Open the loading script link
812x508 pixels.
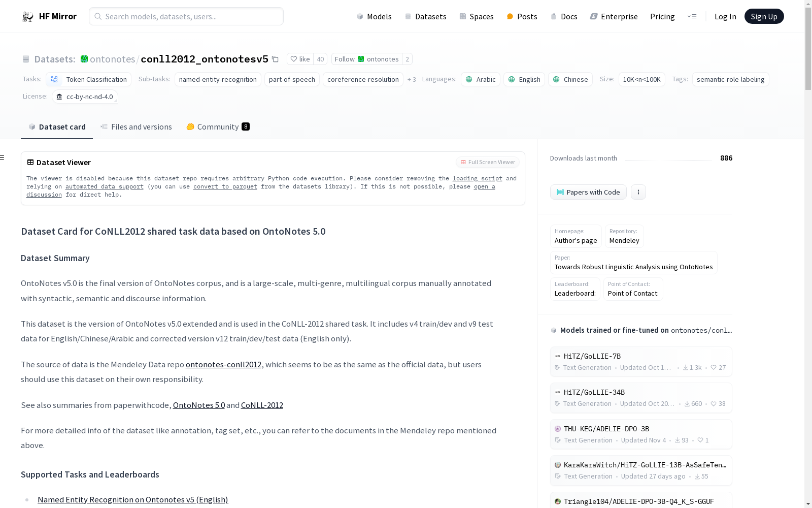click(477, 178)
